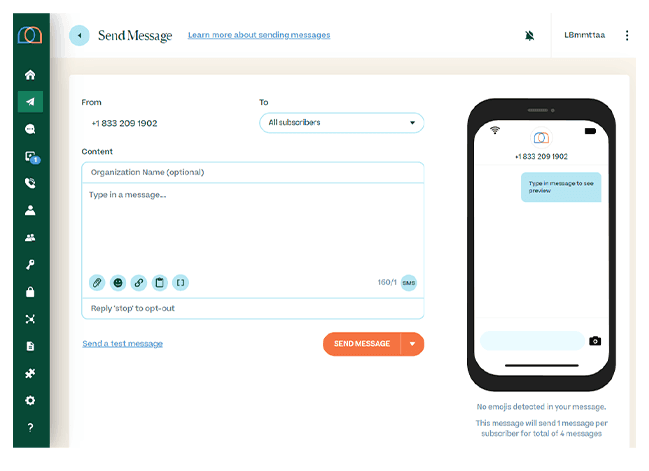Insert a link with chain icon
The image size is (649, 471).
coord(139,283)
